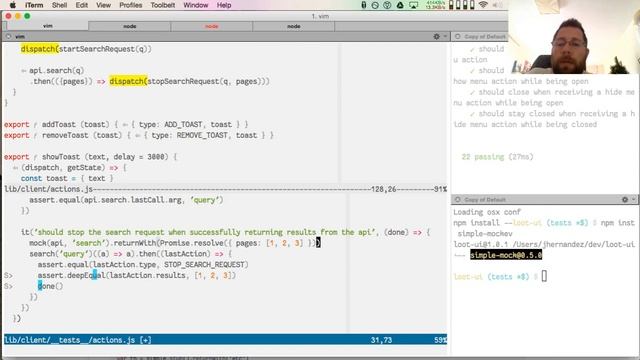Open the iTerm application menu

pos(34,5)
